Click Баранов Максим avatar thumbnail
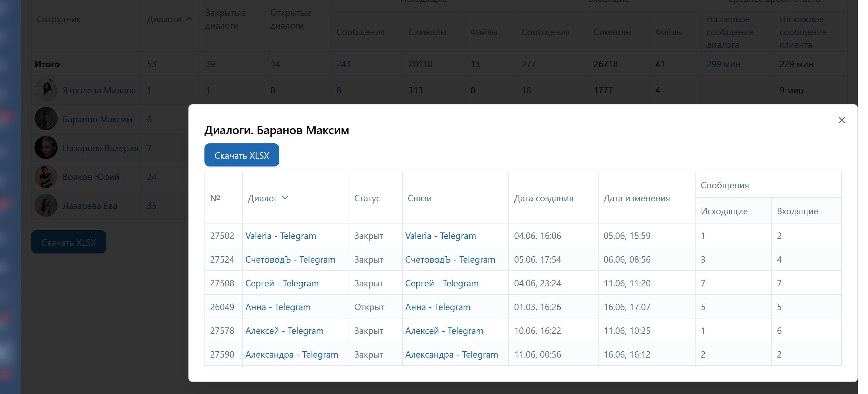 [x=46, y=119]
